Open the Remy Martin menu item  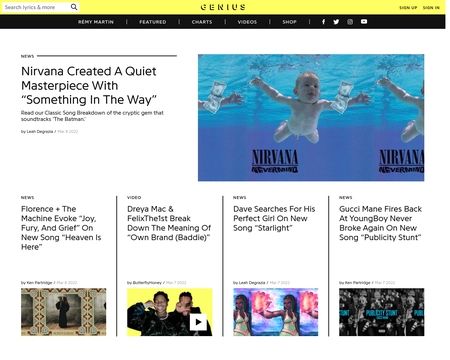coord(96,22)
